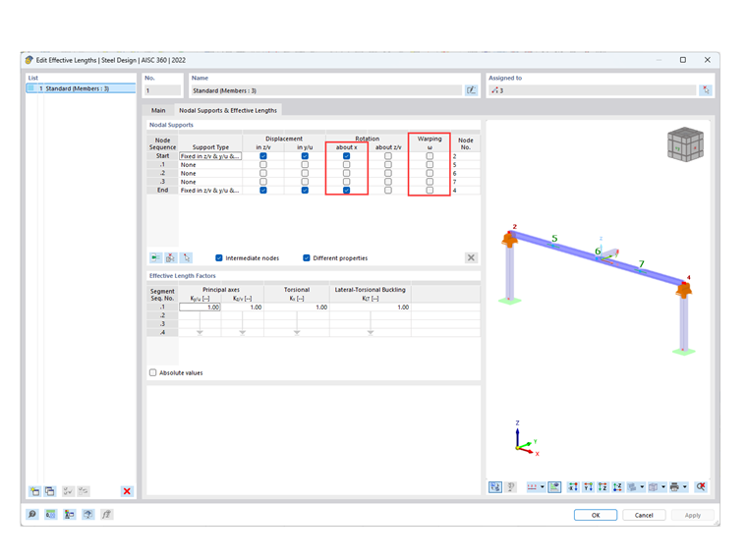Confirm dialog with OK button

tap(596, 515)
